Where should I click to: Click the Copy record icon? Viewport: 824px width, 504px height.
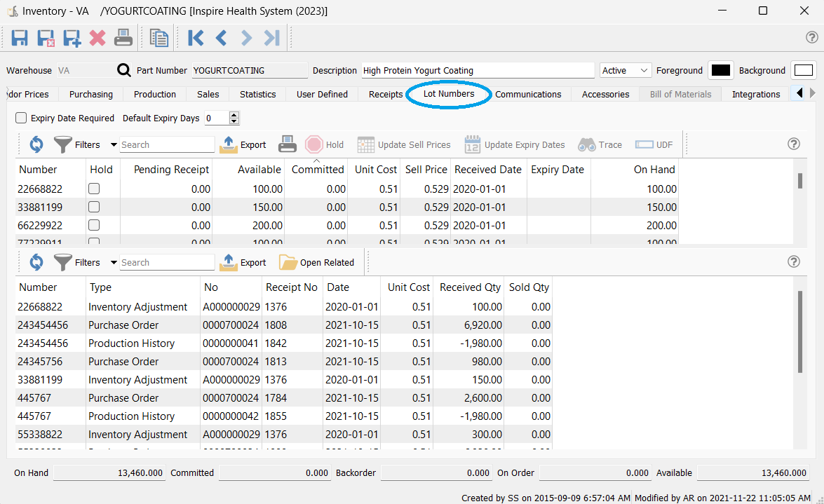pyautogui.click(x=158, y=38)
